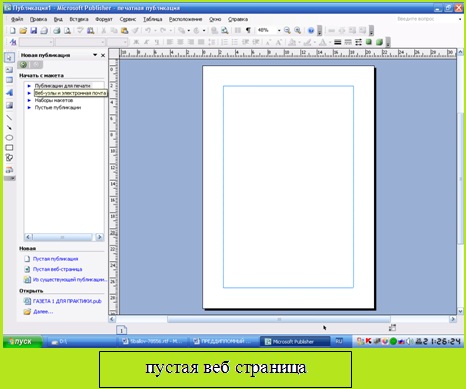Open the font size combo box

point(117,42)
